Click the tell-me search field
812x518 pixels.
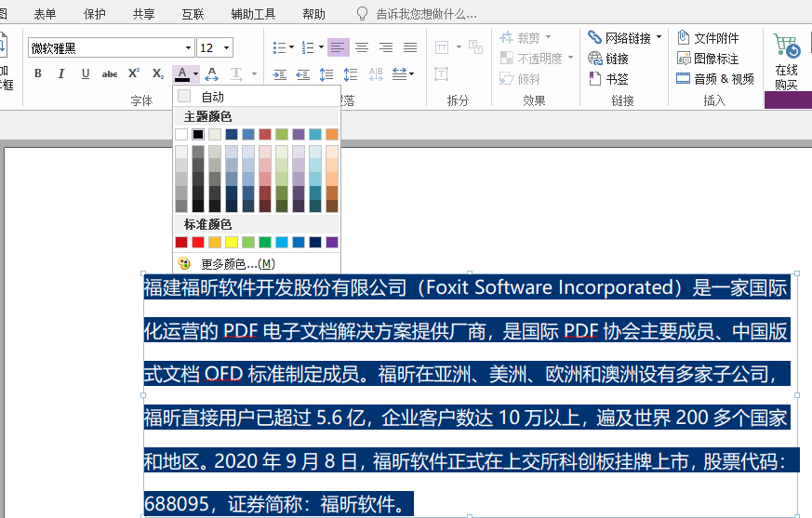click(427, 14)
